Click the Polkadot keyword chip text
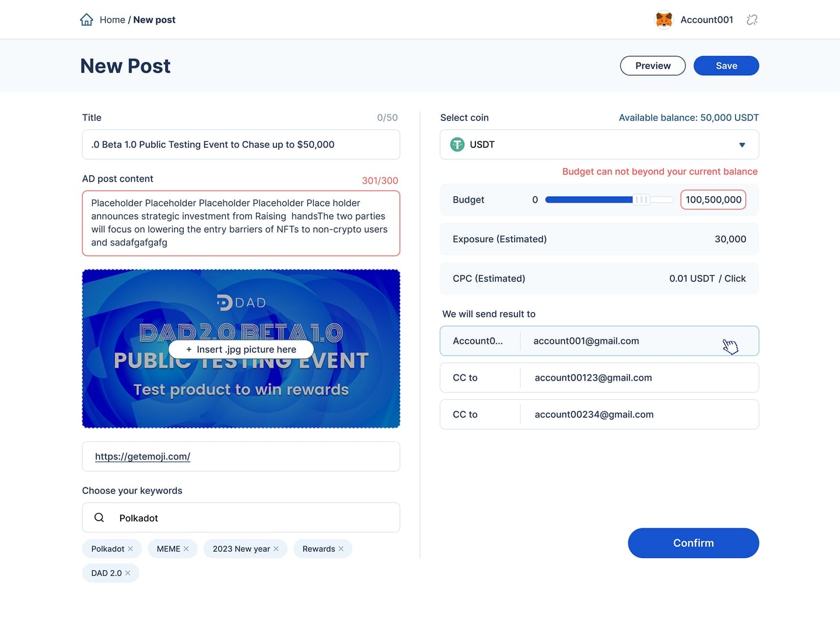This screenshot has height=624, width=840. coord(108,549)
